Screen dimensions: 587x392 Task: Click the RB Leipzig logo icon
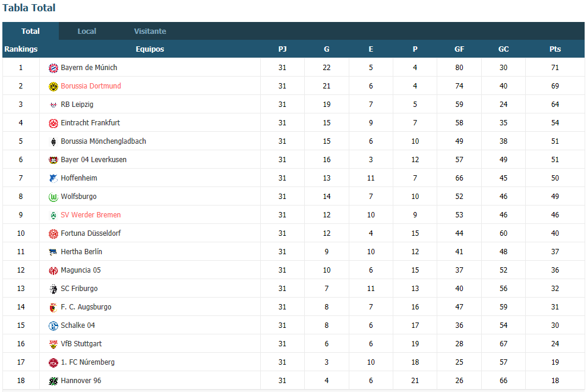tap(53, 105)
